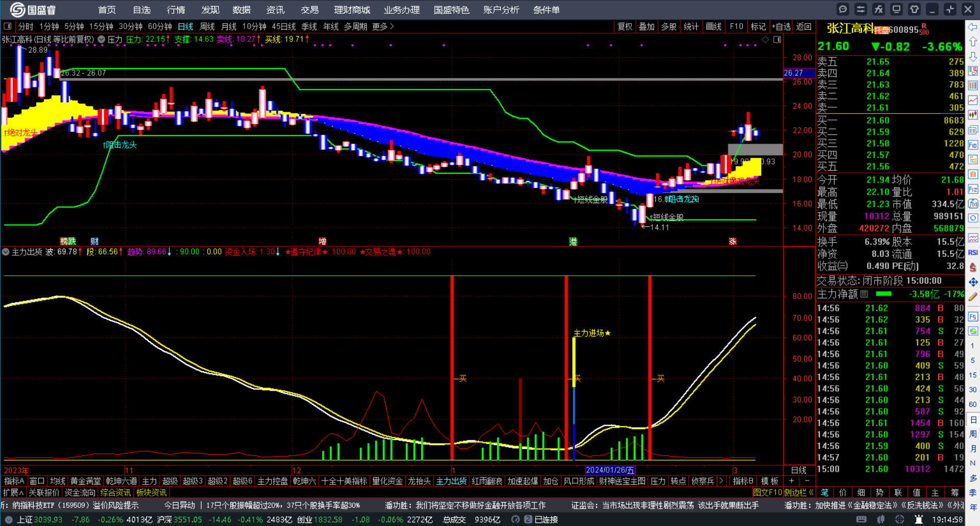Open 图文F10 company info
Image resolution: width=980 pixels, height=526 pixels.
(767, 492)
